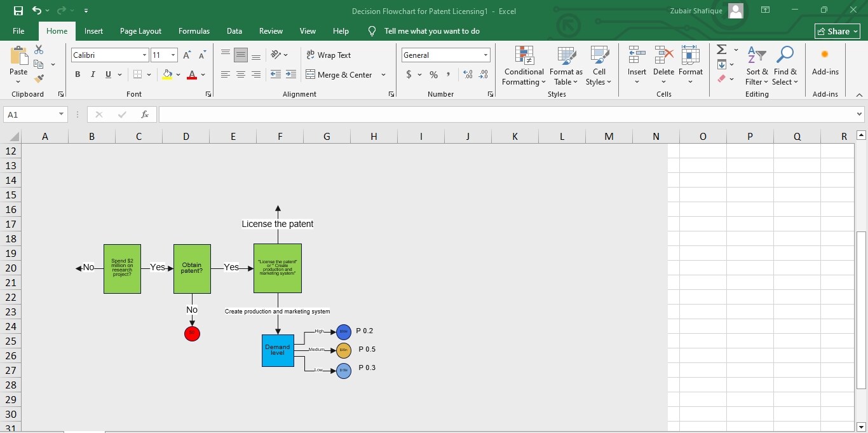Click the Increase Font Size icon
Viewport: 868px width, 433px height.
pos(186,54)
